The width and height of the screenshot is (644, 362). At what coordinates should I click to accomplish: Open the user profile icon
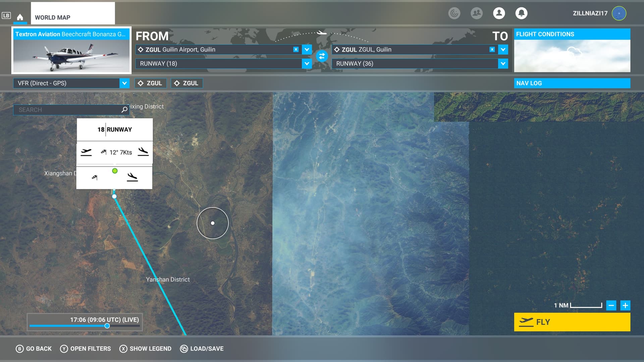pos(499,13)
